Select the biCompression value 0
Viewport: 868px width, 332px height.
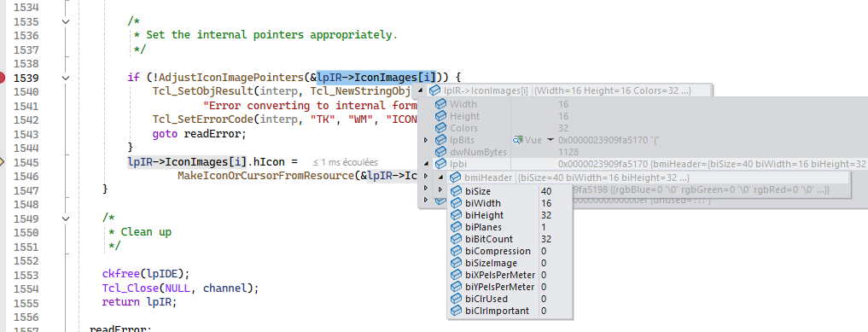pyautogui.click(x=545, y=251)
